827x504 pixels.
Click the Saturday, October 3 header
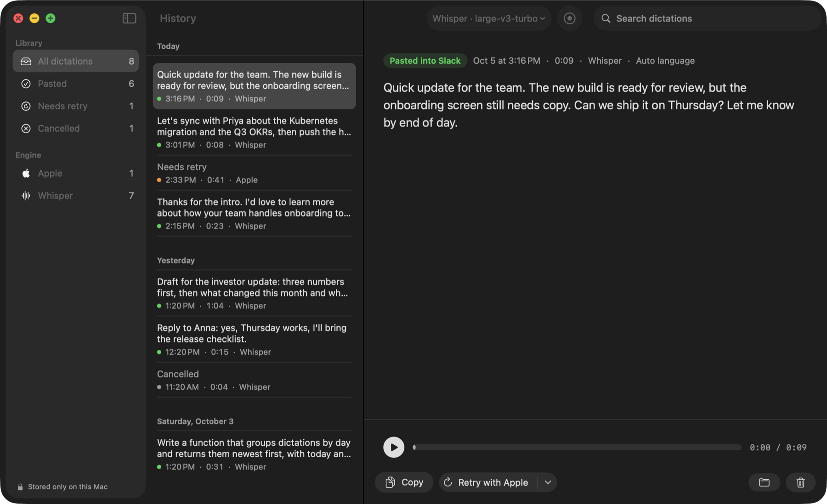click(195, 421)
